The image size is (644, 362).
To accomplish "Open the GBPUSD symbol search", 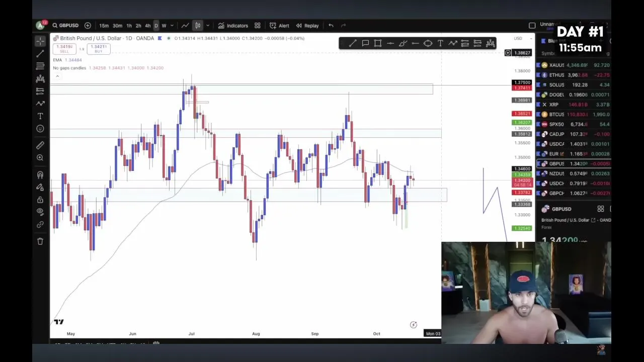I will point(65,26).
